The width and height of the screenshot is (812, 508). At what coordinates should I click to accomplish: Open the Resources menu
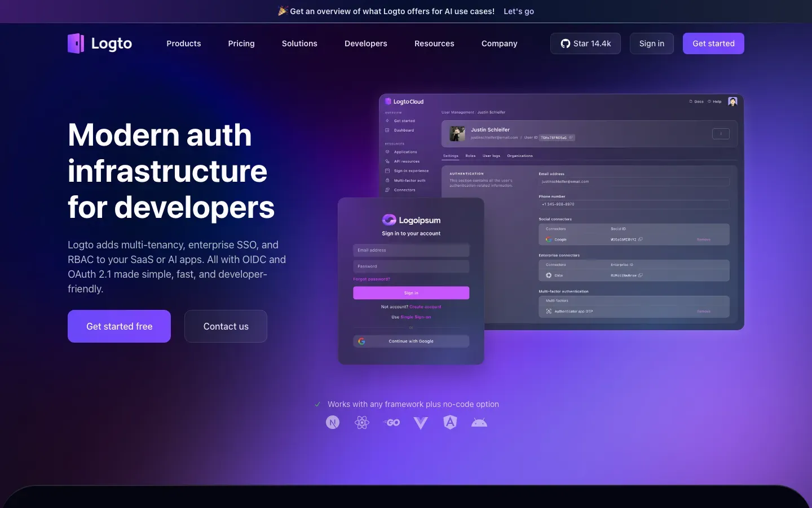[x=434, y=43]
